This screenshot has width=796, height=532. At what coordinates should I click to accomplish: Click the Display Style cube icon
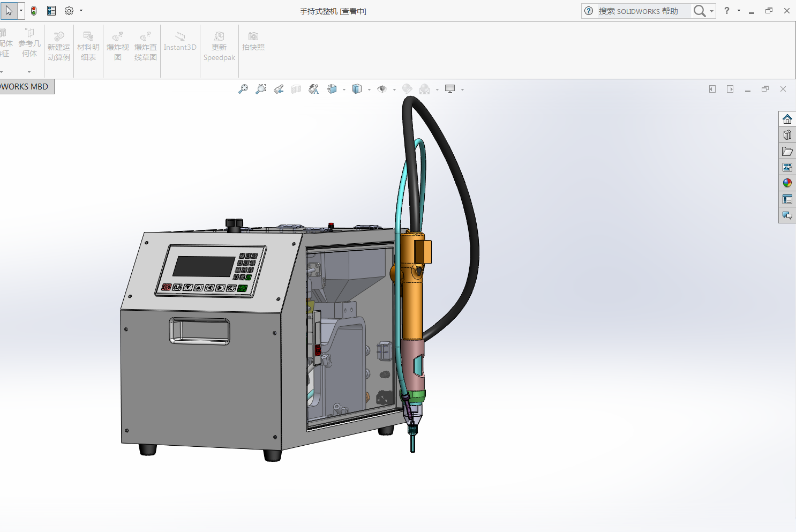[357, 89]
